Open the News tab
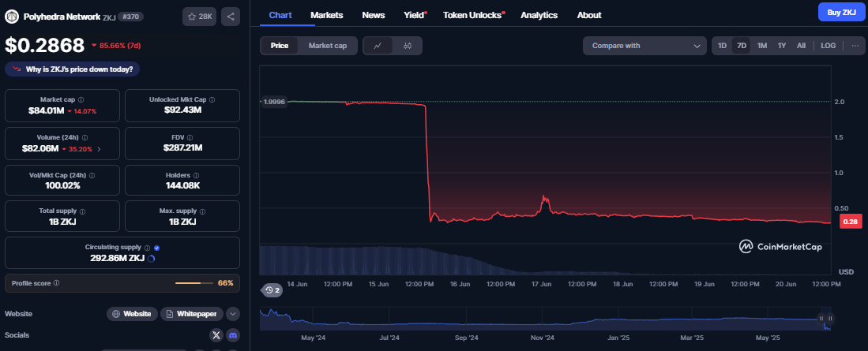The height and width of the screenshot is (351, 868). tap(374, 15)
